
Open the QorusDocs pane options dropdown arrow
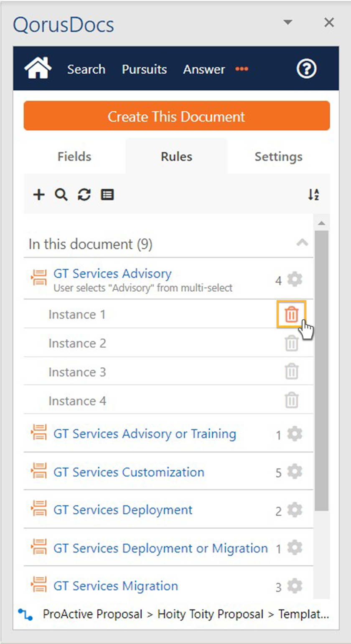pyautogui.click(x=287, y=22)
